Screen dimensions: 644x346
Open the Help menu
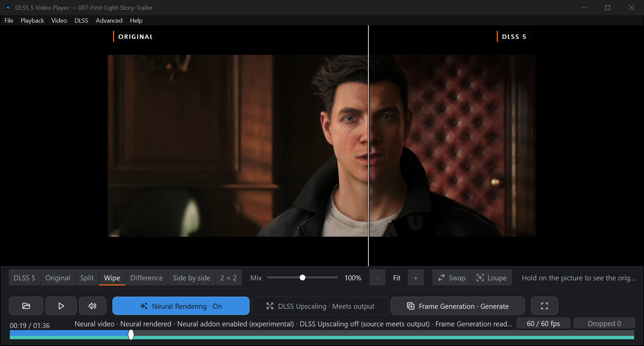point(136,21)
